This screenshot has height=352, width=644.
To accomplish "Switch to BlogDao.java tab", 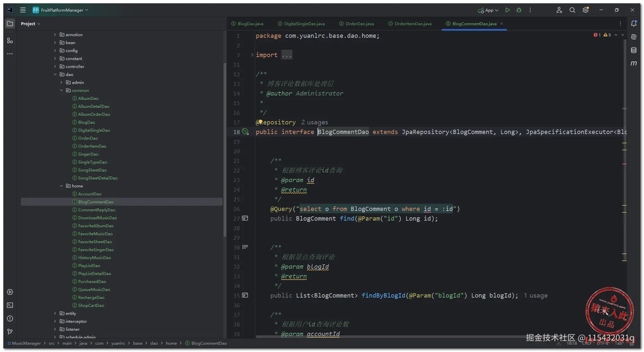I will click(x=247, y=24).
